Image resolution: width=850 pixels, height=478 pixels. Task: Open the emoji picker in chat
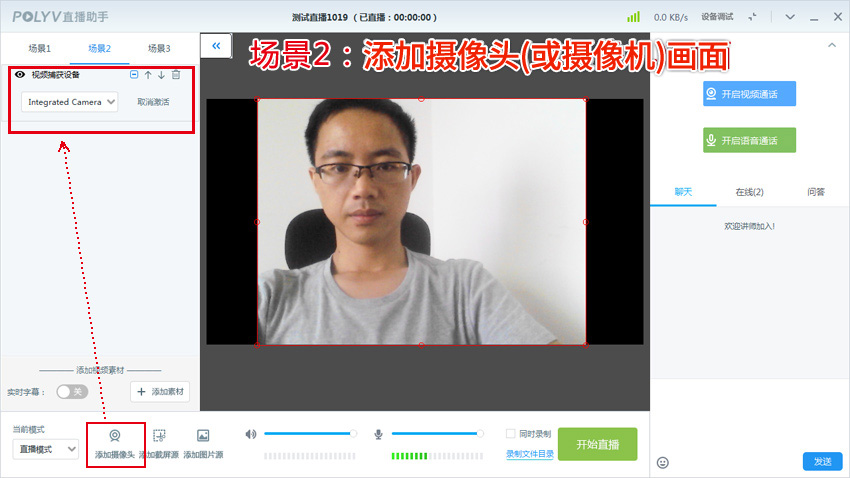(662, 462)
